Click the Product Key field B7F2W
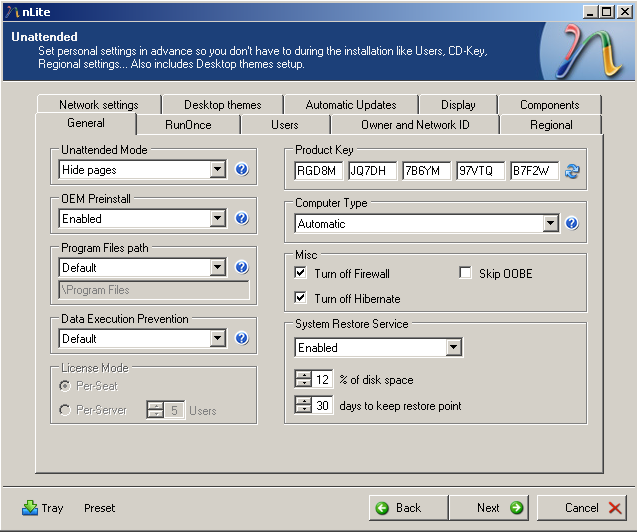The image size is (637, 532). (x=535, y=171)
